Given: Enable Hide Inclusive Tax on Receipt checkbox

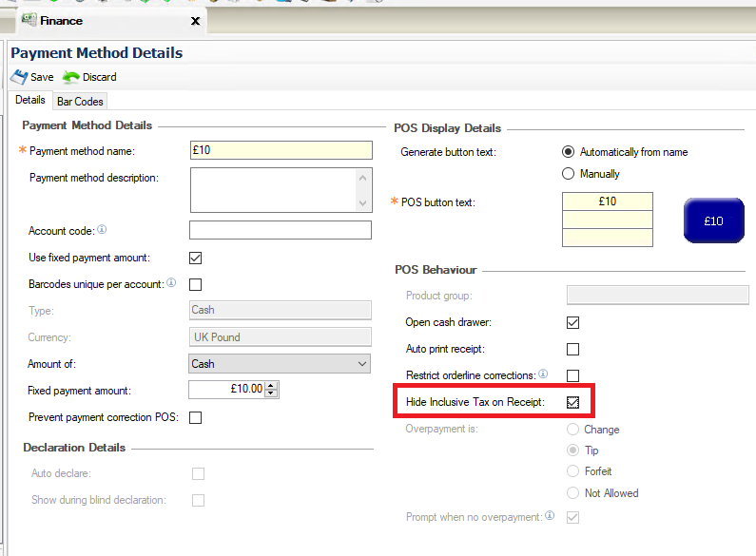Looking at the screenshot, I should pos(572,402).
